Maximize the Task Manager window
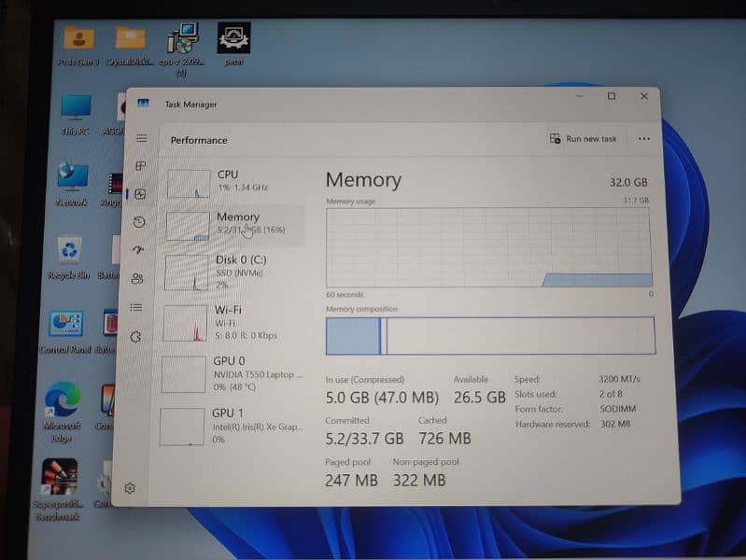Viewport: 746px width, 560px height. pyautogui.click(x=612, y=96)
